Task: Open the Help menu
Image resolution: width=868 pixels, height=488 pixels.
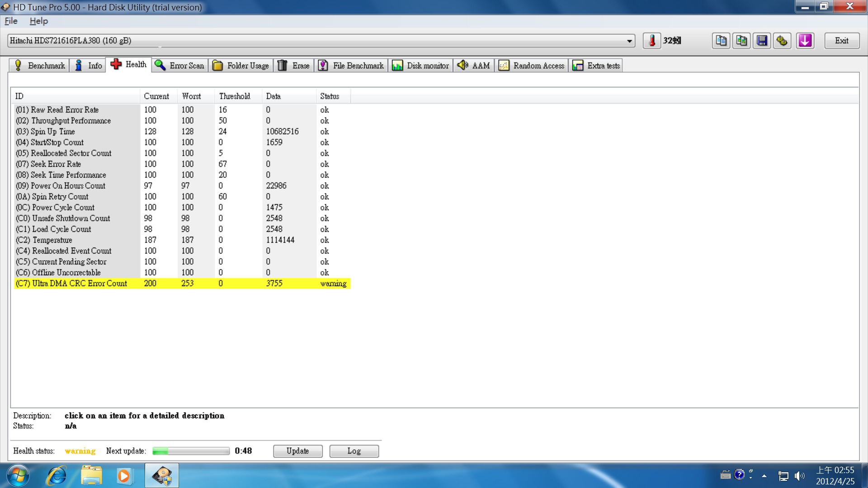Action: tap(38, 21)
